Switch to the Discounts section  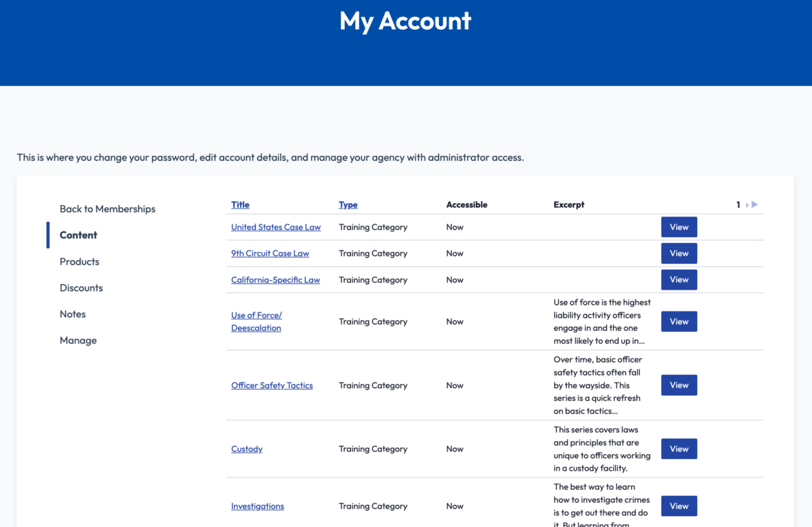click(81, 288)
